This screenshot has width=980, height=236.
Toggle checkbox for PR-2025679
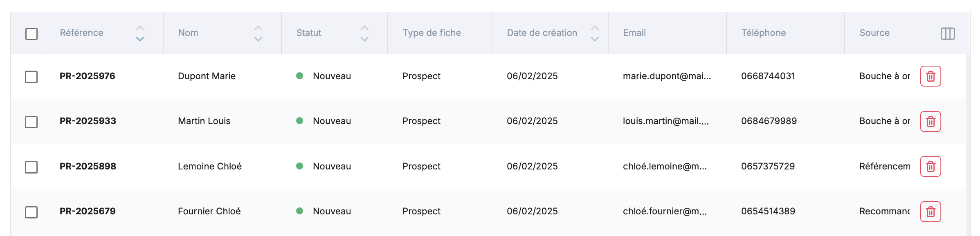pos(31,212)
